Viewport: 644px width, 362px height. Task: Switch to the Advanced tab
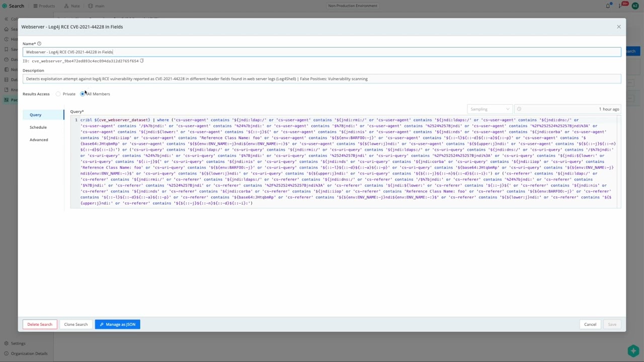tap(39, 140)
